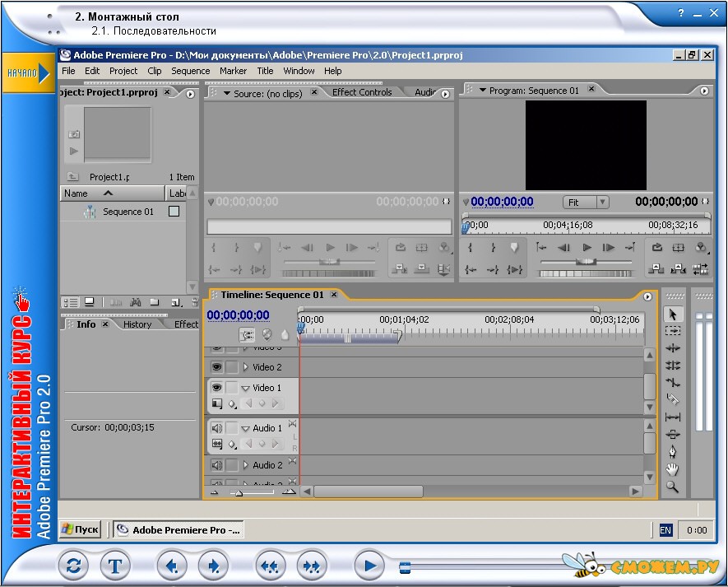Screen dimensions: 728x587
Task: Click the course player's T text button
Action: [115, 566]
